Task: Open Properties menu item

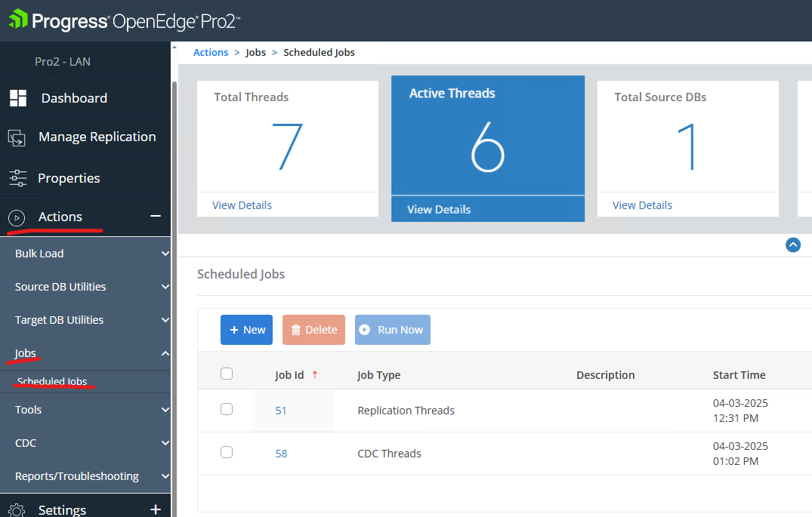Action: 69,178
